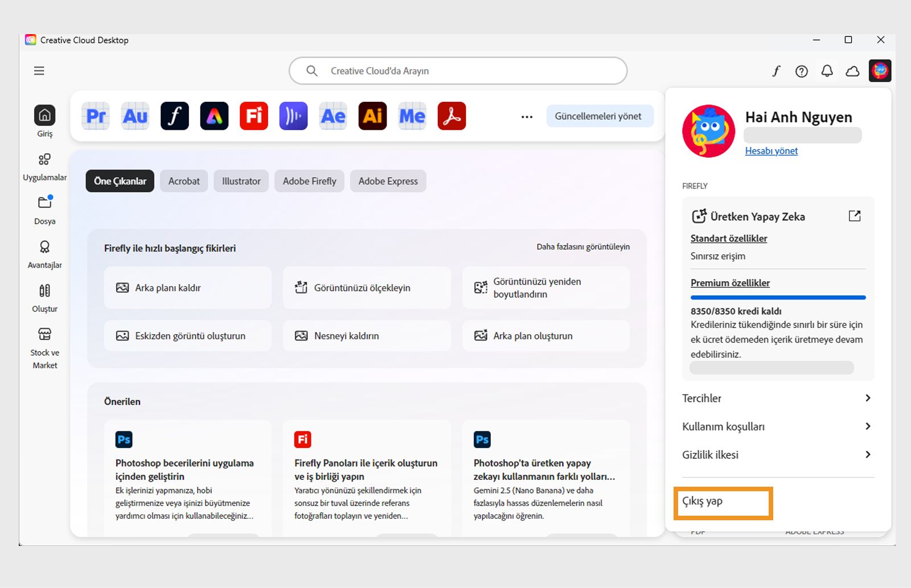Launch After Effects from the app bar

coord(333,116)
